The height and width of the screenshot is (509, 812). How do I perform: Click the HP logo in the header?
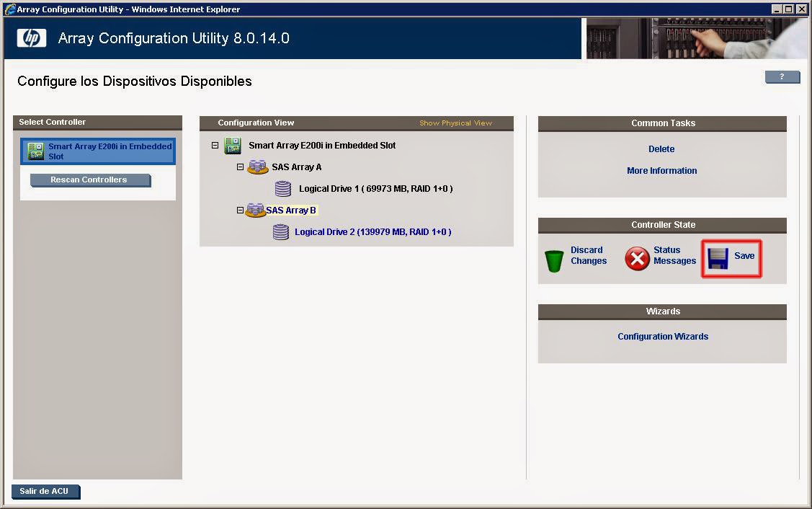coord(30,37)
